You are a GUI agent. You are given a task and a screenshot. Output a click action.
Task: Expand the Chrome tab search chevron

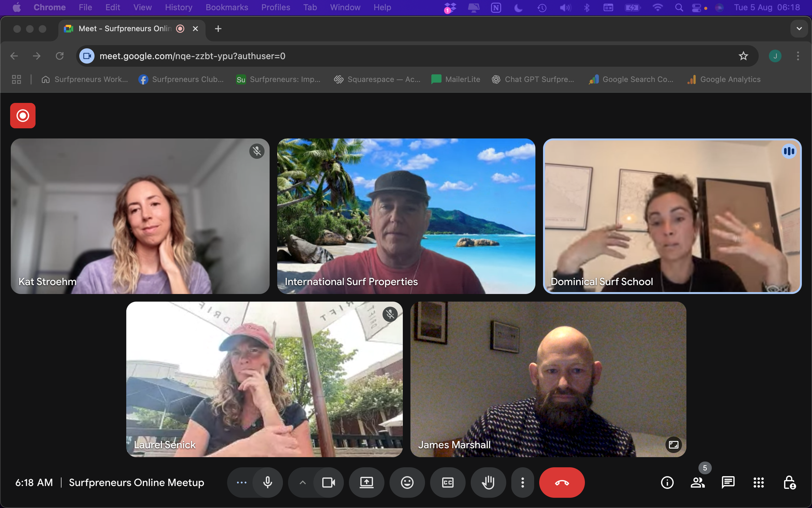[799, 29]
